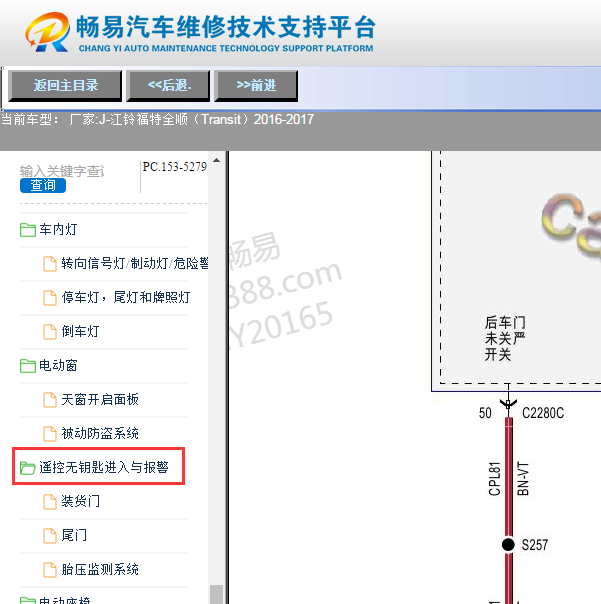Open the 天窗开启面板 diagram

[x=100, y=399]
